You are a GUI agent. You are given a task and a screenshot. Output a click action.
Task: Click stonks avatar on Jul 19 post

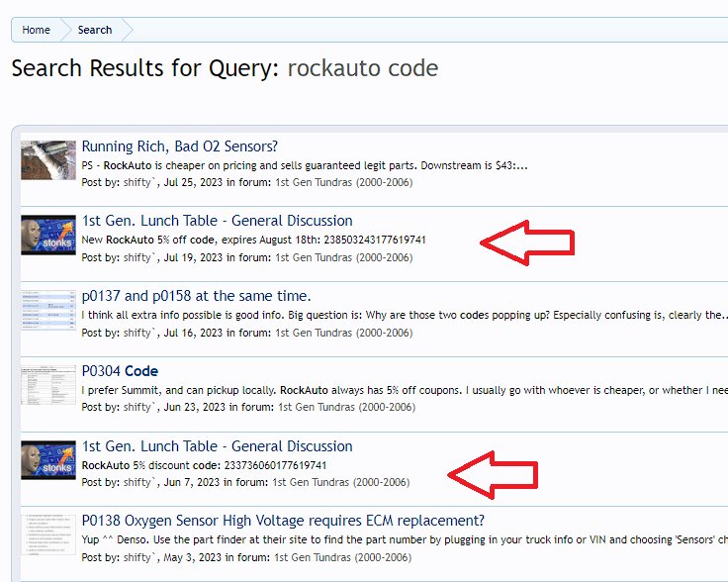[x=48, y=235]
